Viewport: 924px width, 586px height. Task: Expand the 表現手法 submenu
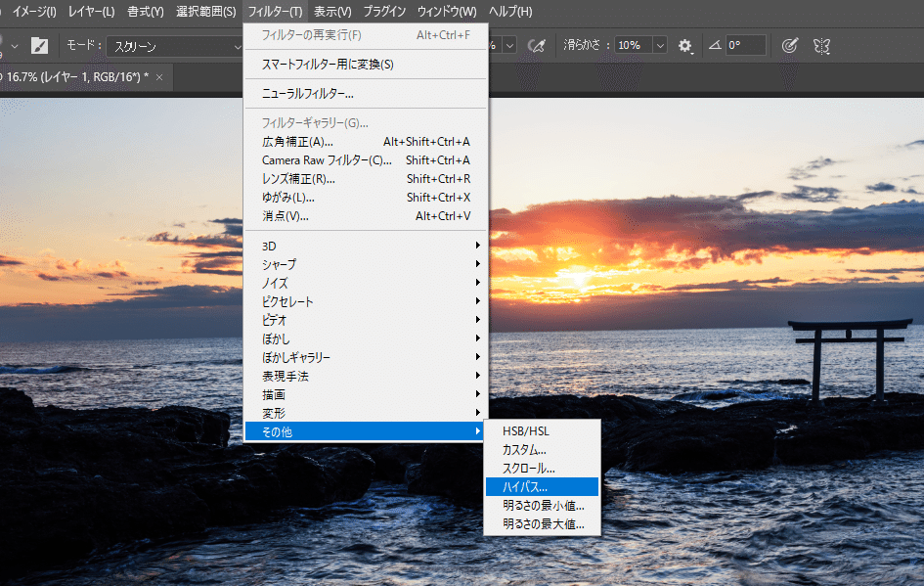coord(366,376)
